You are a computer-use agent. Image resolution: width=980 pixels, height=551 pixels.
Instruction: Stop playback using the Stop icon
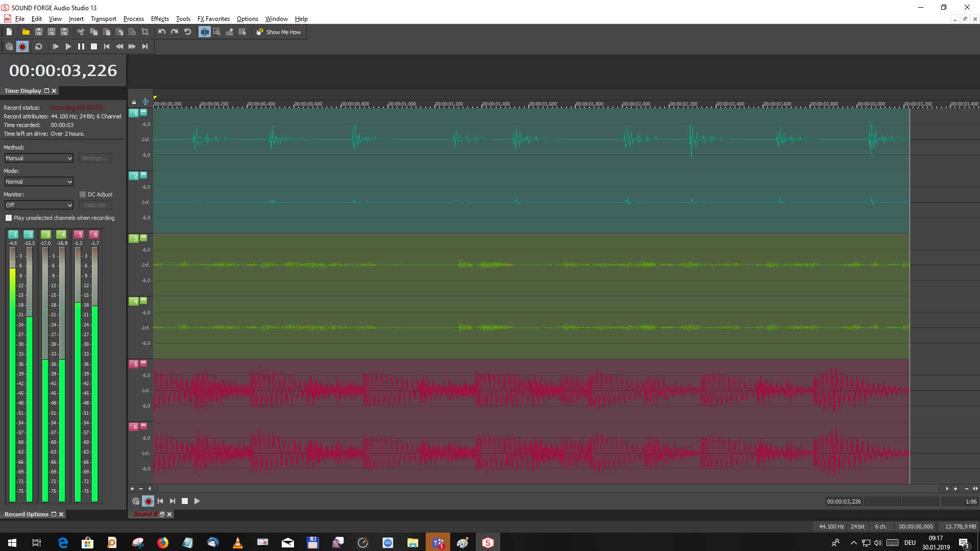coord(93,46)
